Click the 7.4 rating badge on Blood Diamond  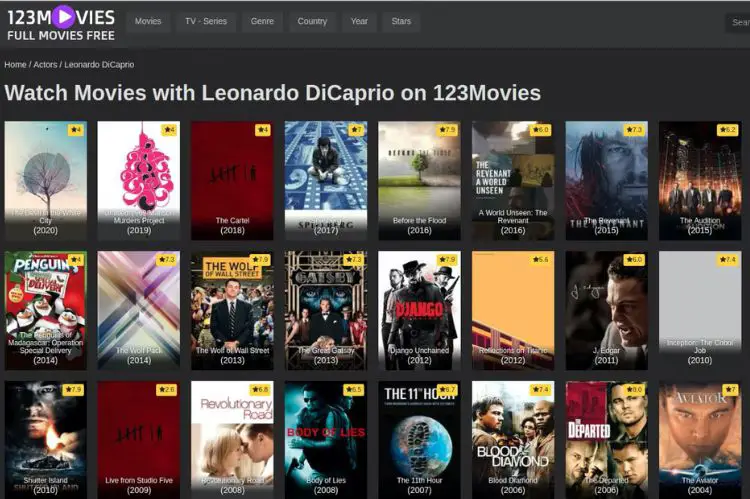(540, 389)
